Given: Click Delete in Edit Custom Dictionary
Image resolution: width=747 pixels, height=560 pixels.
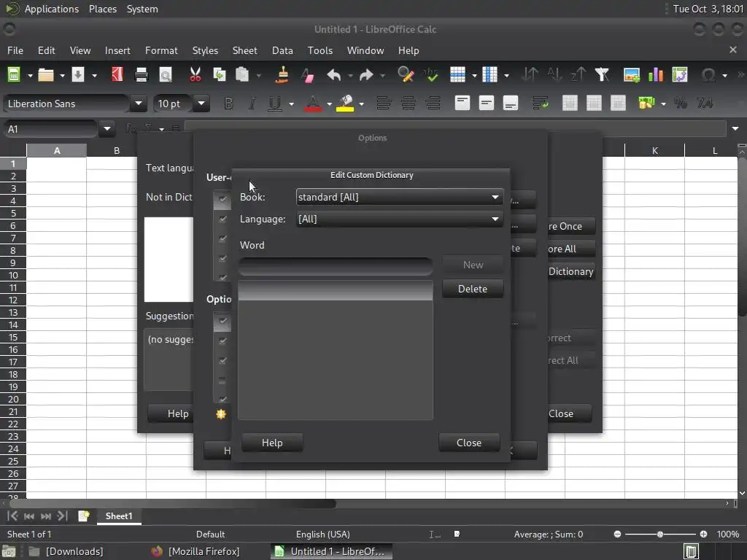Looking at the screenshot, I should [473, 289].
